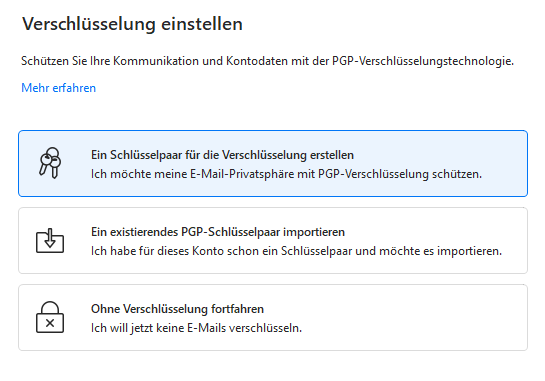Click the shackle of the padlock icon

pos(50,308)
